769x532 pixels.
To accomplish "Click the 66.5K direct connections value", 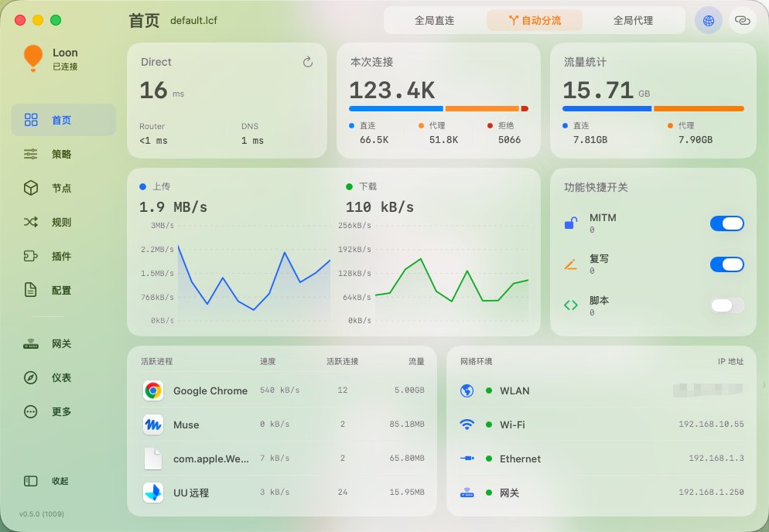I will tap(374, 140).
